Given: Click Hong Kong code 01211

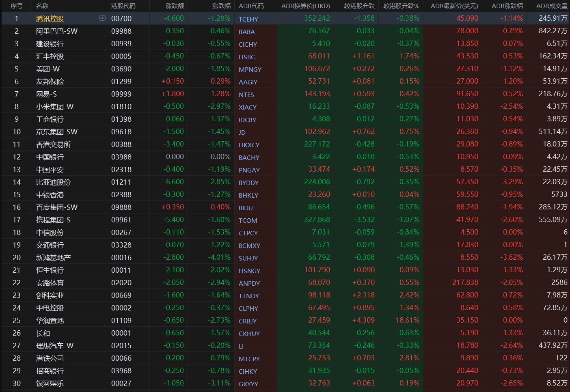Looking at the screenshot, I should tap(121, 182).
